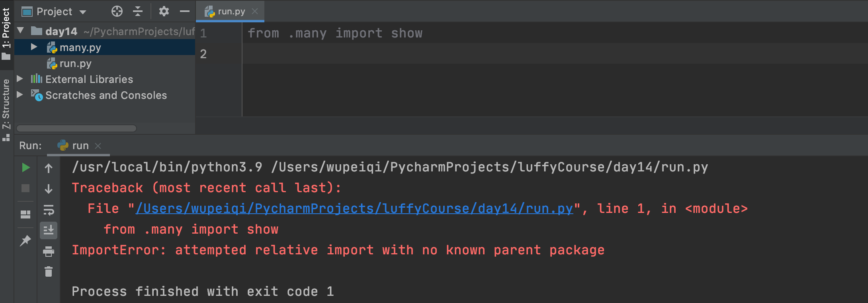Rerun the script with green play button
The width and height of the screenshot is (868, 303).
click(25, 167)
